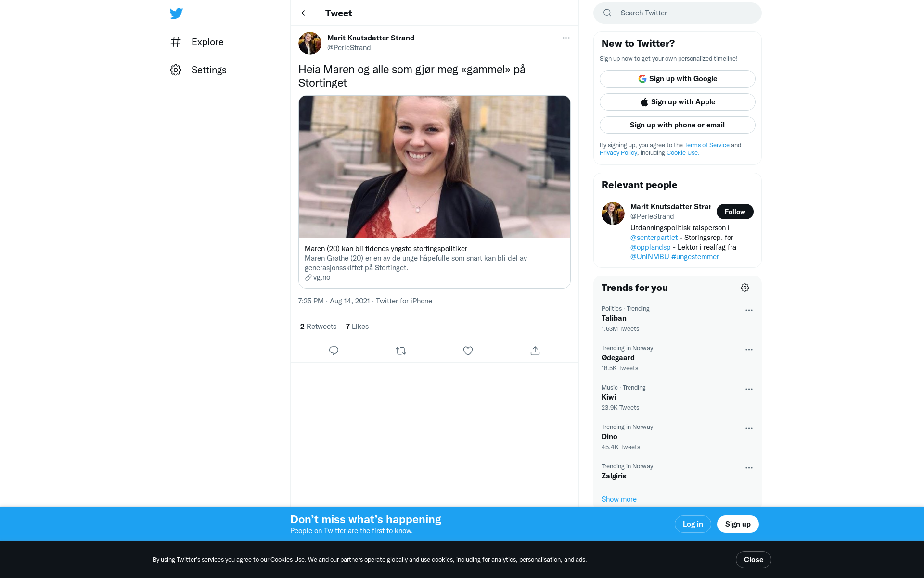
Task: Open the @UniNMBU mention
Action: pos(650,257)
